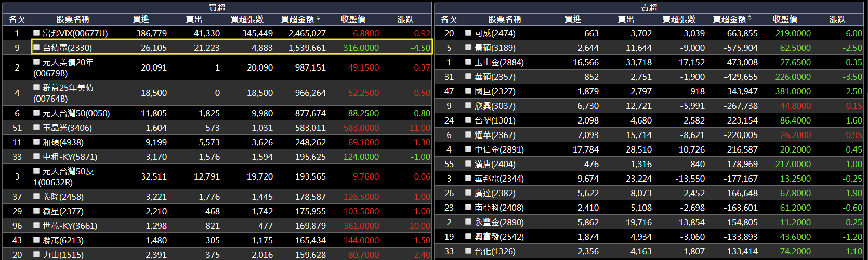This screenshot has width=868, height=260.
Task: Check the box beside 元大美債20年
Action: point(36,62)
